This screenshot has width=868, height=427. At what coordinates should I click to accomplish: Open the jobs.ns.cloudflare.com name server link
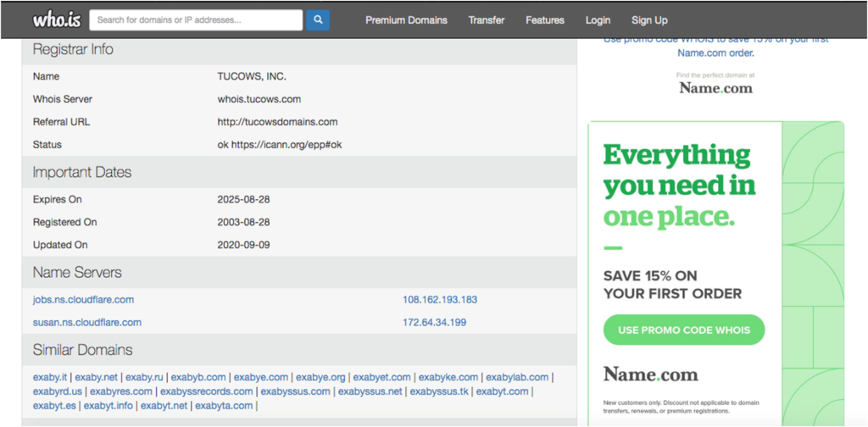(x=83, y=300)
